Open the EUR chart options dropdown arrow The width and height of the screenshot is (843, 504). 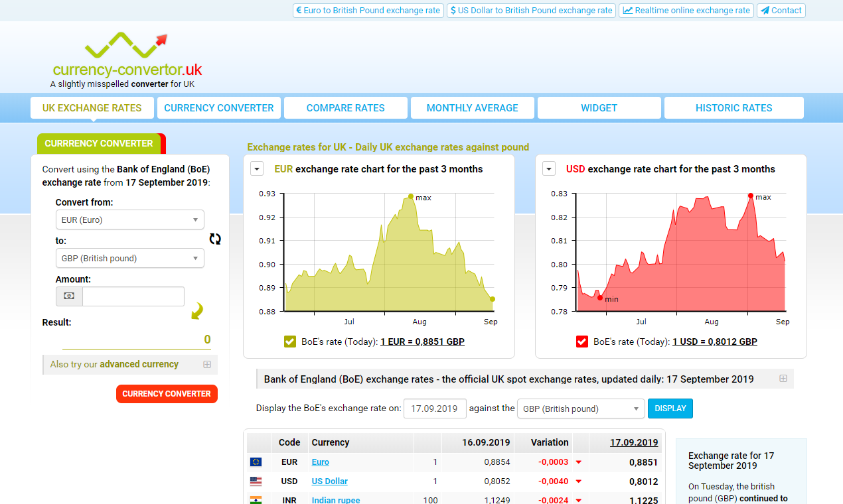[257, 168]
